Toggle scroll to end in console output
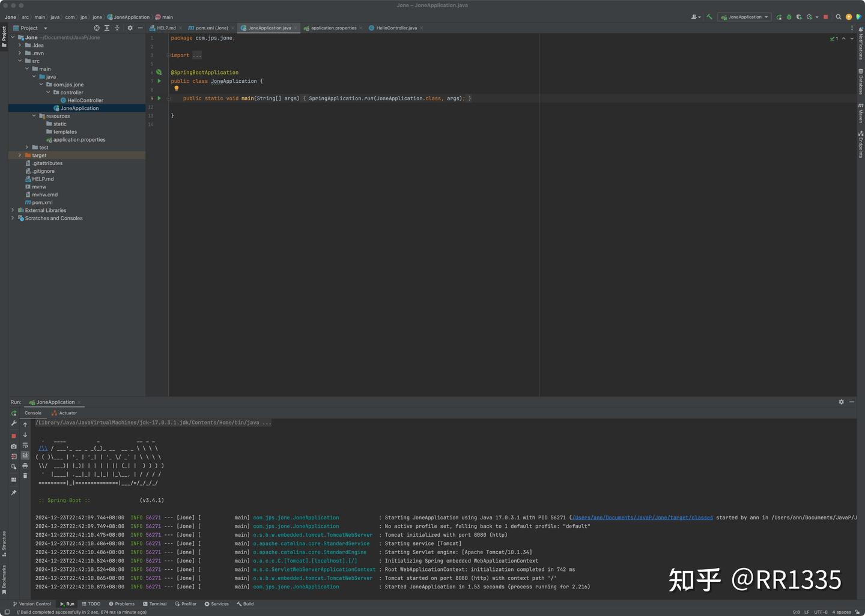865x616 pixels. [25, 455]
